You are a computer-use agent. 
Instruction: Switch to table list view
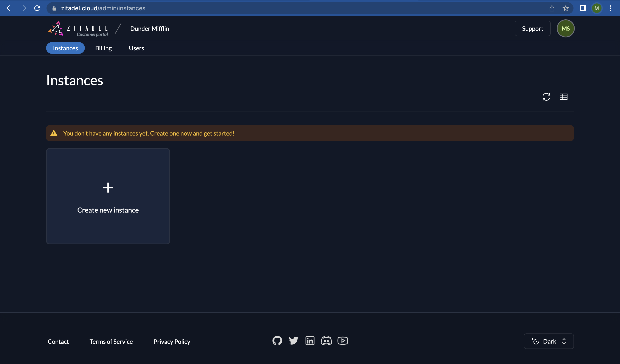563,97
